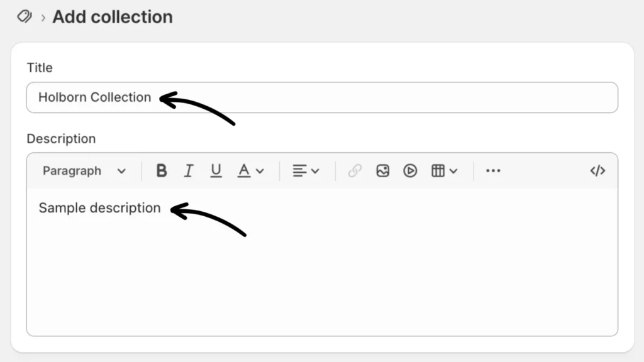644x362 pixels.
Task: Click the insert link icon
Action: [355, 171]
